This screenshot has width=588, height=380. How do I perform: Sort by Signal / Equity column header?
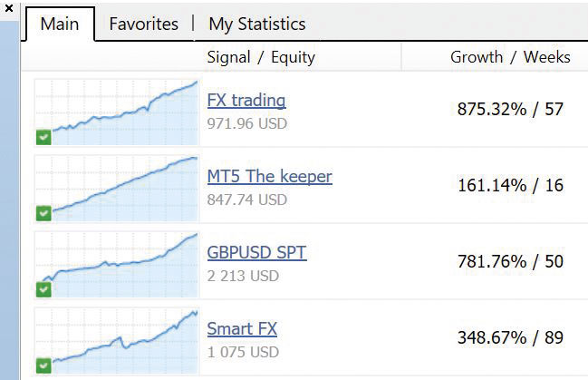tap(261, 57)
